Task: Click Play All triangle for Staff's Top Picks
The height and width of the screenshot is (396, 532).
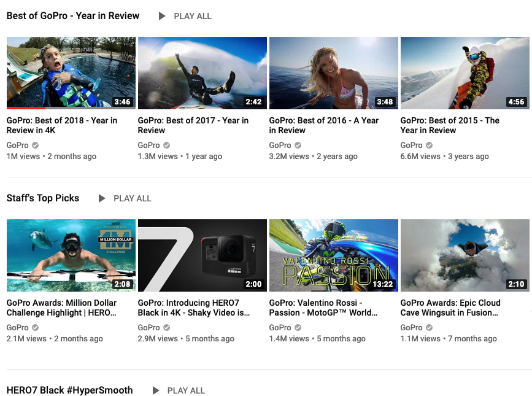Action: point(102,198)
